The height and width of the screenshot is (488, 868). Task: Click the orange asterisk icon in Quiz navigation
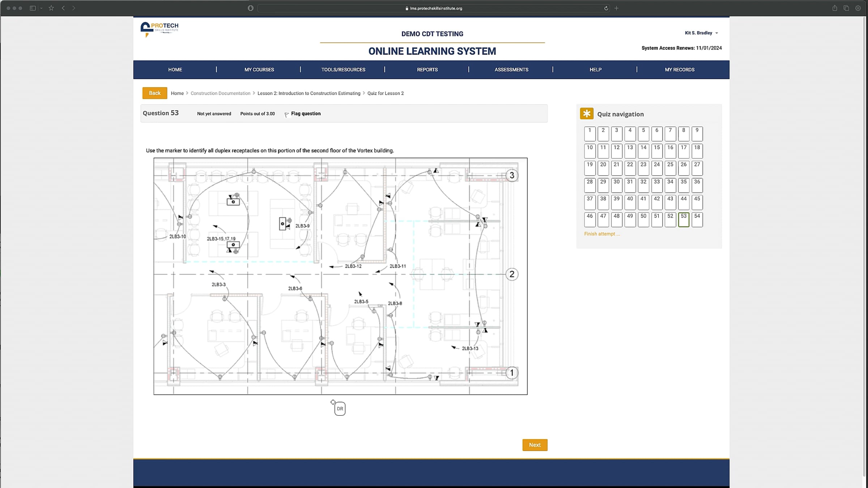pos(587,113)
